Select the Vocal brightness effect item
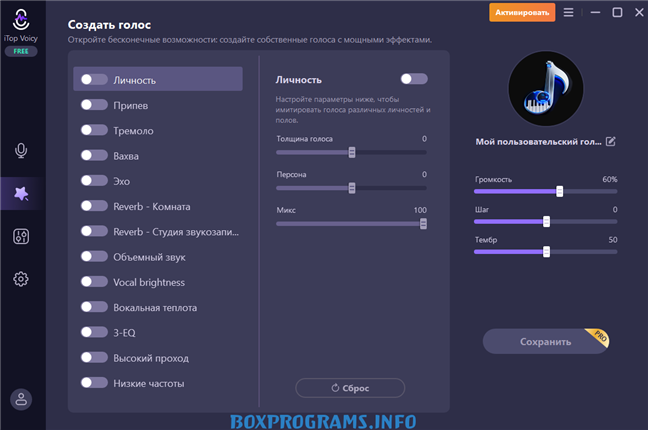Viewport: 648px width, 430px height. click(149, 282)
